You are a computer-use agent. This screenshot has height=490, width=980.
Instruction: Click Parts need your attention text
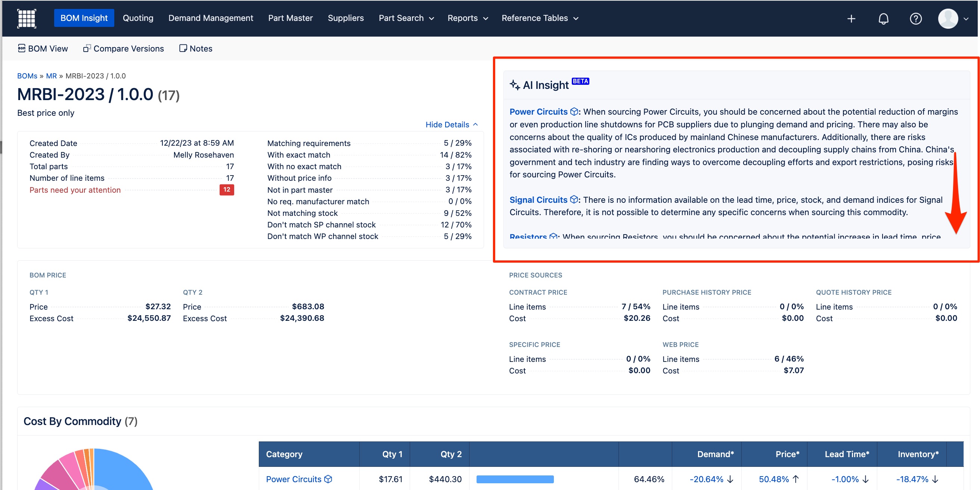click(75, 190)
